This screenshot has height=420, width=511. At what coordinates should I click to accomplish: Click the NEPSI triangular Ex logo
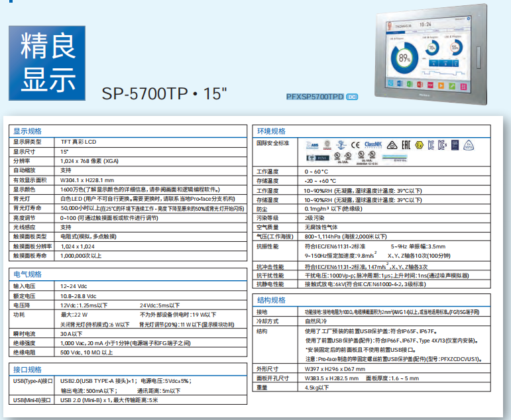point(469,145)
